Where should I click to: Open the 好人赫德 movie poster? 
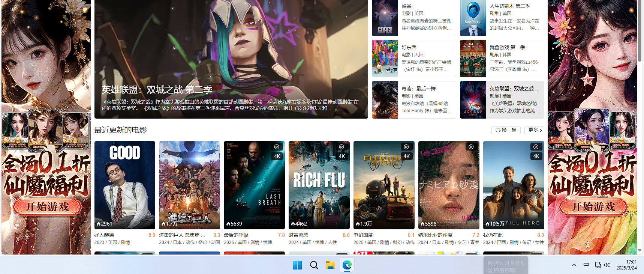(x=125, y=185)
